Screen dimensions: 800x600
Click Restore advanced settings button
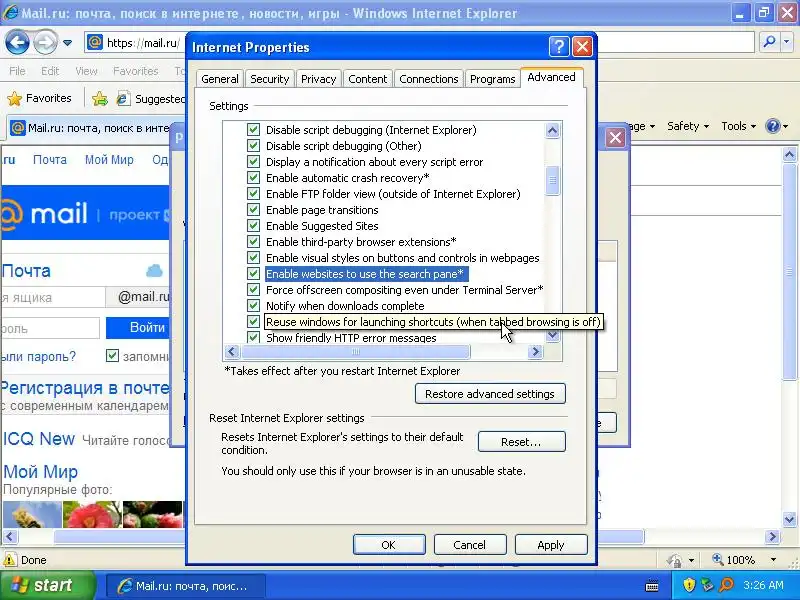(x=490, y=394)
